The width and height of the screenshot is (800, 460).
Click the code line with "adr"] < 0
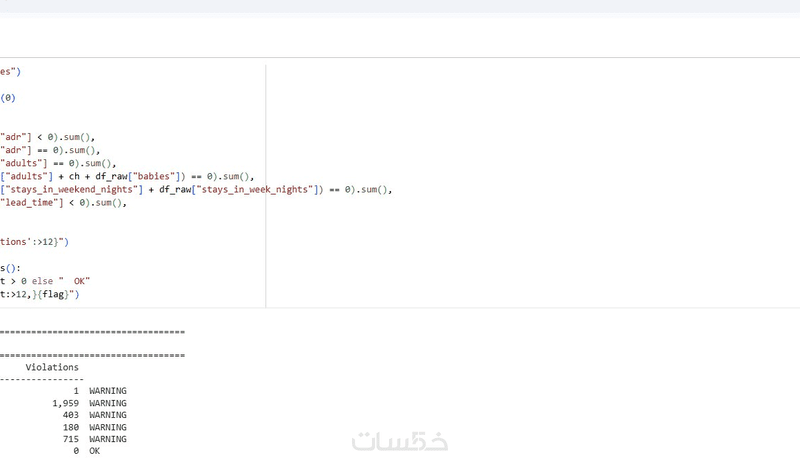tap(47, 137)
